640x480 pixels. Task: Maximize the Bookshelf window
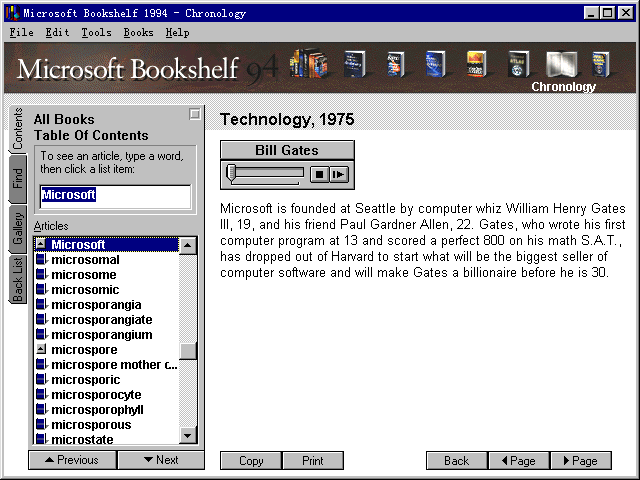(x=607, y=13)
